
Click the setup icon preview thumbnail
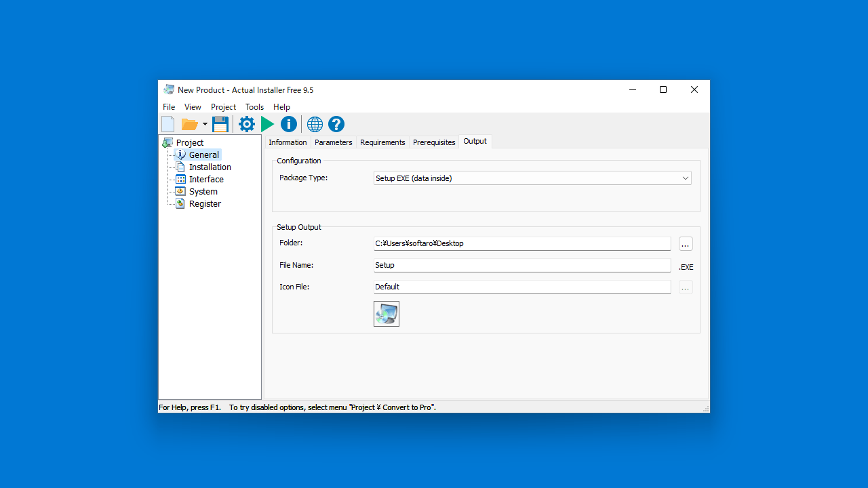point(387,314)
